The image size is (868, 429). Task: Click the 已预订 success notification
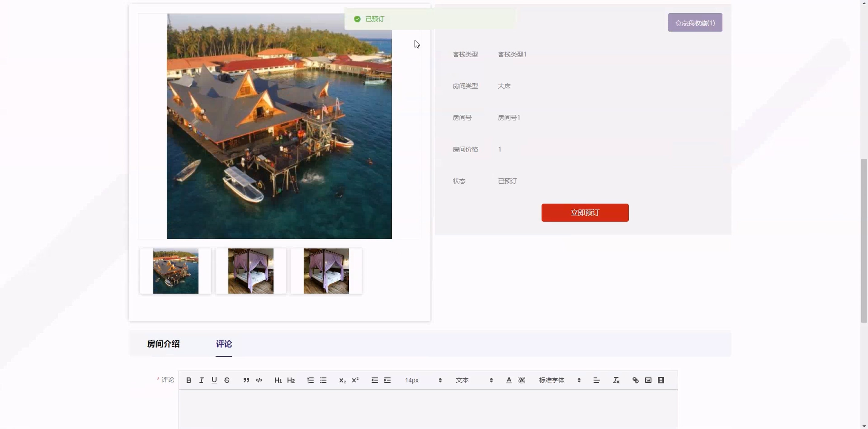click(430, 19)
